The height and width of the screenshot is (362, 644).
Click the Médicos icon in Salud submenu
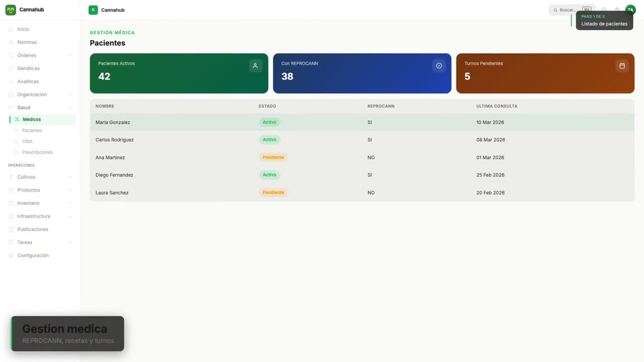coord(17,120)
